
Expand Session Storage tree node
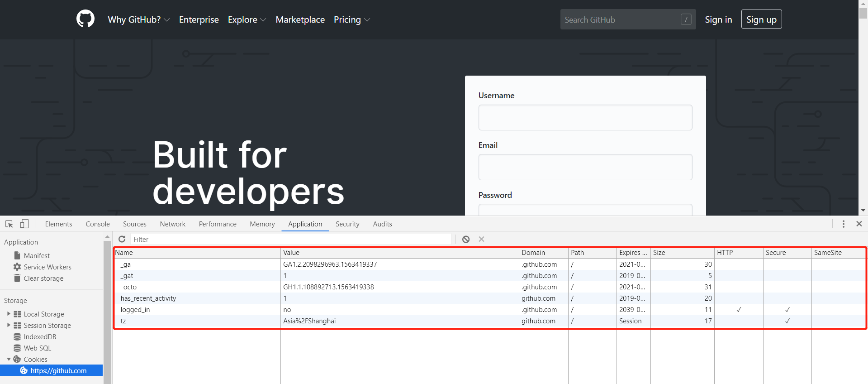pos(9,325)
